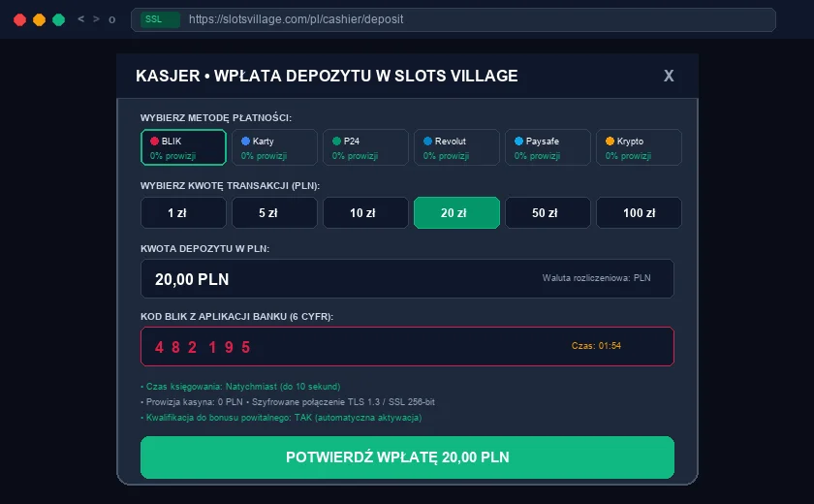Choose the 20 zł amount

tap(456, 213)
